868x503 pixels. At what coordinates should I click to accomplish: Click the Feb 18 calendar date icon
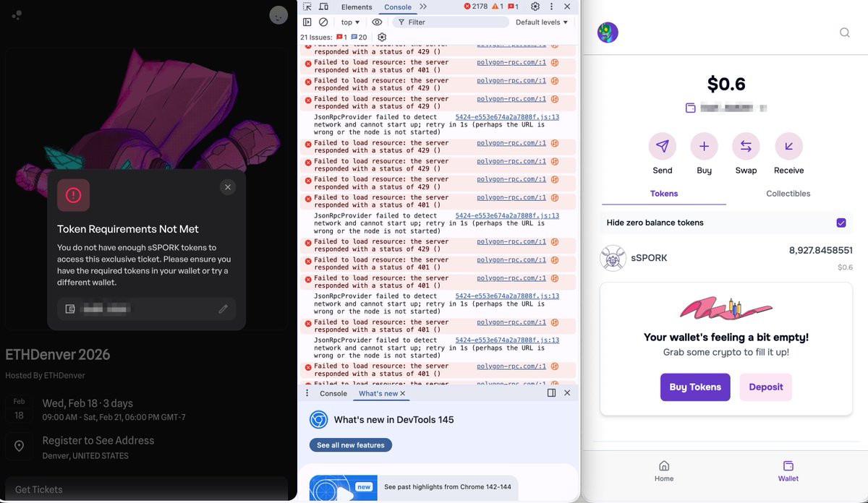[19, 409]
